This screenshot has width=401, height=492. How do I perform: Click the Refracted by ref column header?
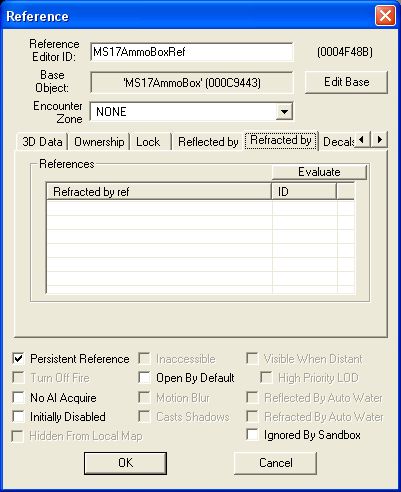[159, 192]
